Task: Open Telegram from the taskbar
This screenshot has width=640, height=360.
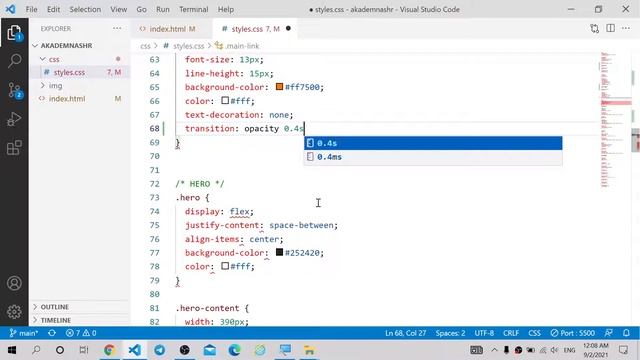Action: pyautogui.click(x=160, y=350)
